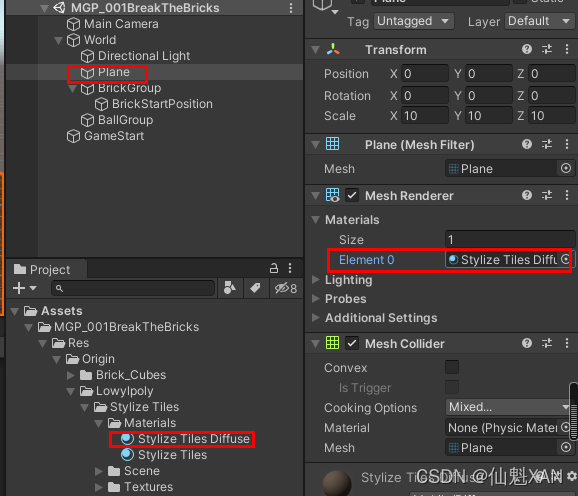Click the Materials Size field
The width and height of the screenshot is (578, 496).
tap(510, 240)
